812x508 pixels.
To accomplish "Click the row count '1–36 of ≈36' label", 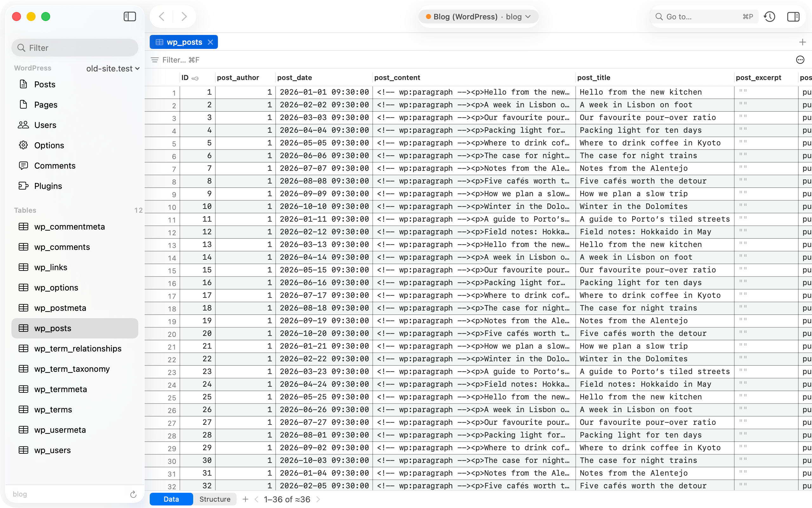I will tap(287, 499).
